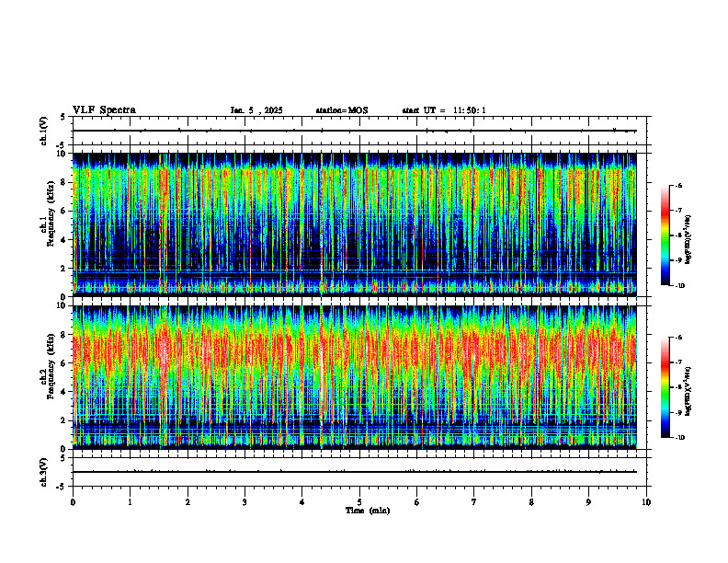Screen dimensions: 728x563
Task: Click the "5" tick of ch.3(V) axis
Action: [63, 458]
